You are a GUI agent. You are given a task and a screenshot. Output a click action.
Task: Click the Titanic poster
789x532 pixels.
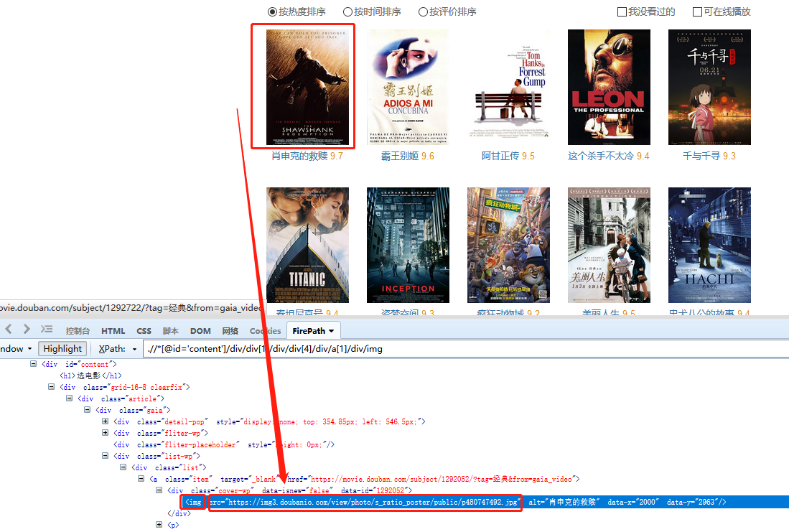pos(307,245)
